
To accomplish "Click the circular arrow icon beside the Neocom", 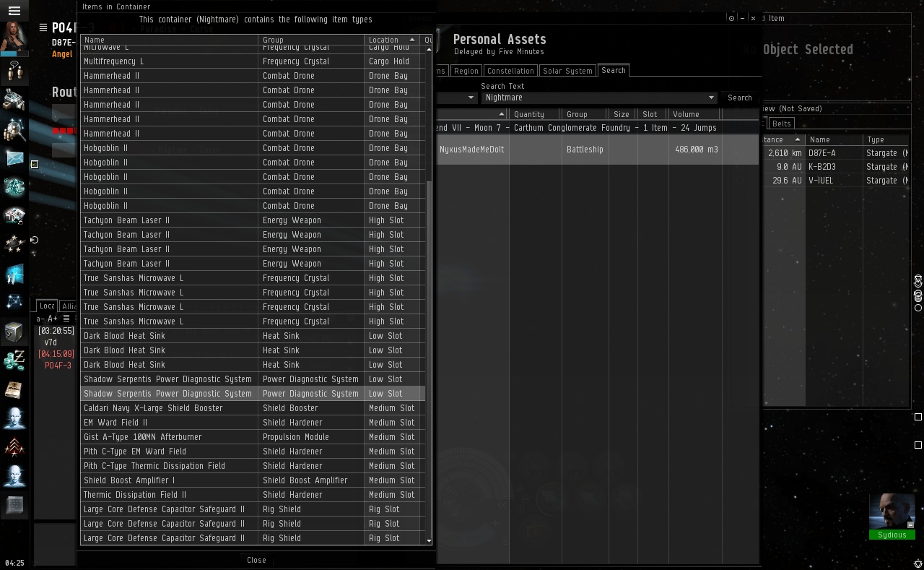I will 34,240.
